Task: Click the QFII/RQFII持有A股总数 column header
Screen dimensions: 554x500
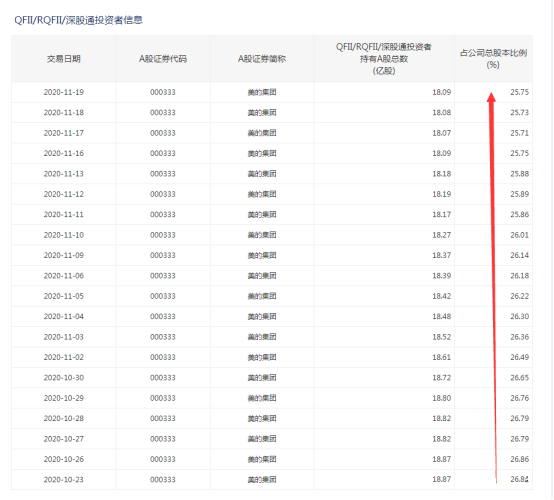Action: (x=384, y=59)
